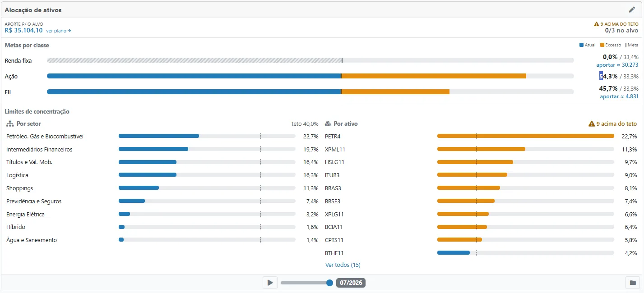
Task: Expand the Ver todos (15) list
Action: point(343,265)
